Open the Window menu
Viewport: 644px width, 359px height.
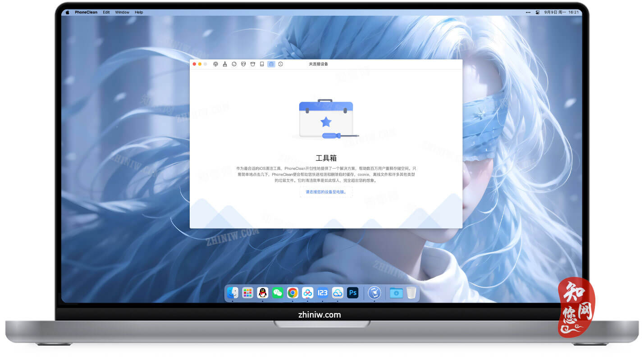(122, 12)
